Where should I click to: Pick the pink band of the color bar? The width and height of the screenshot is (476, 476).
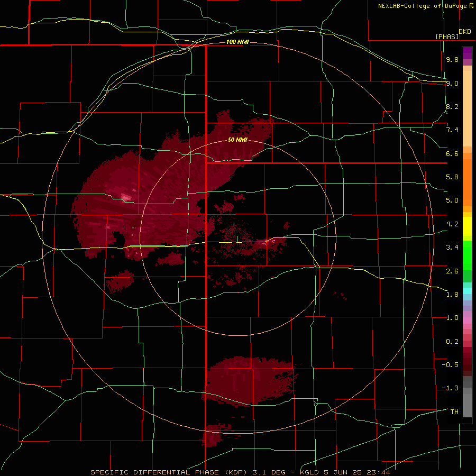[x=467, y=321]
